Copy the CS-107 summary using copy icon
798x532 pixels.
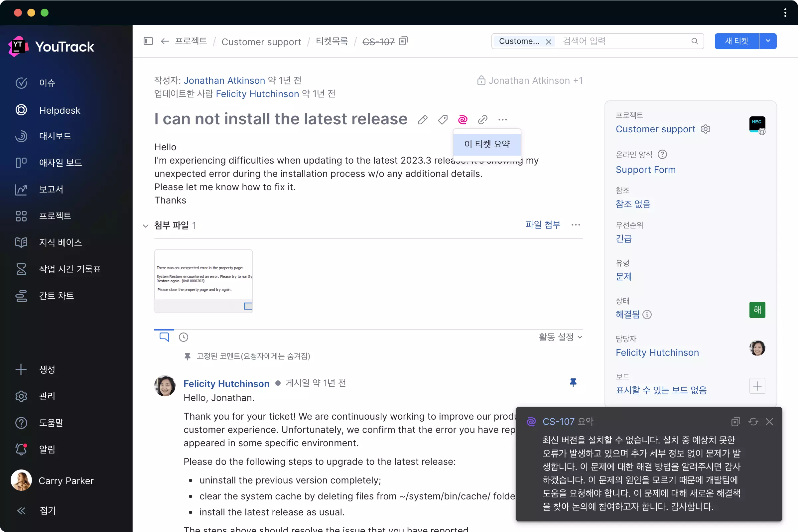pos(735,421)
